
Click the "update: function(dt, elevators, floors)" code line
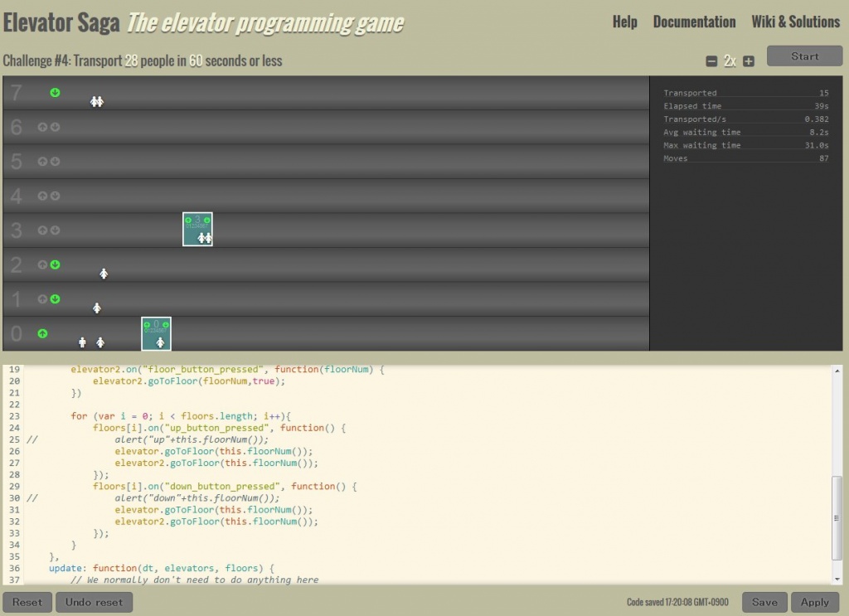click(162, 568)
